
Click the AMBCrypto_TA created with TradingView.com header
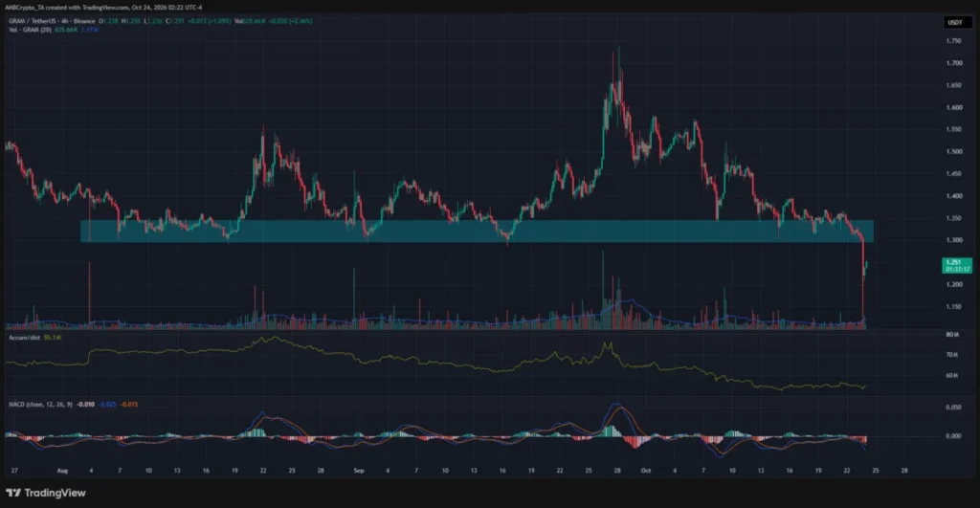[x=103, y=8]
